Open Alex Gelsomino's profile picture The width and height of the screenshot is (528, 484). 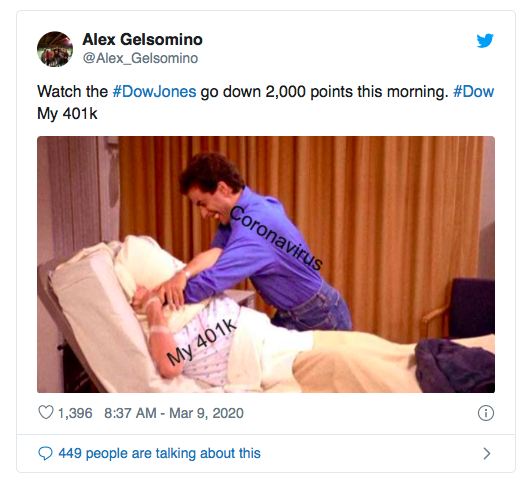[x=55, y=49]
